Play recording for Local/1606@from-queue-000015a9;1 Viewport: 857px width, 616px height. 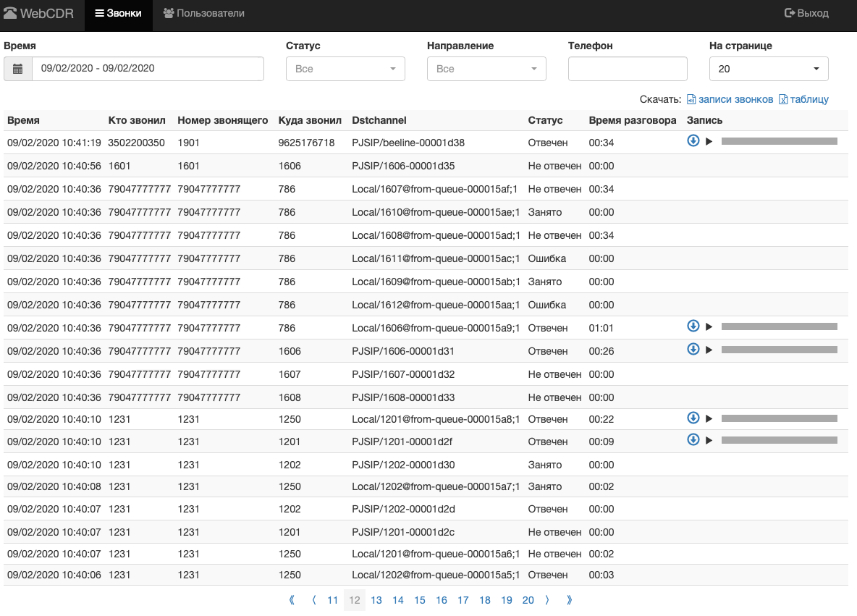709,327
